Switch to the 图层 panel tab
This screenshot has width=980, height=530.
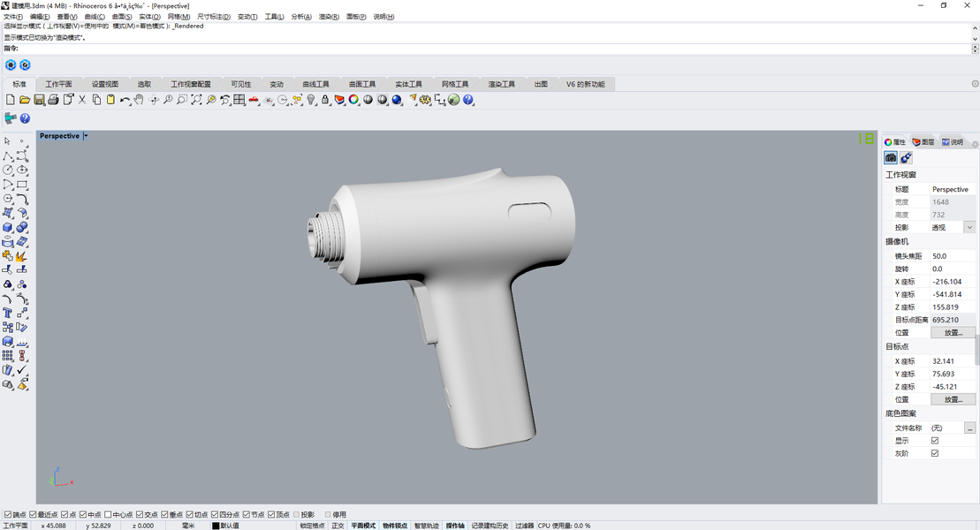coord(923,142)
